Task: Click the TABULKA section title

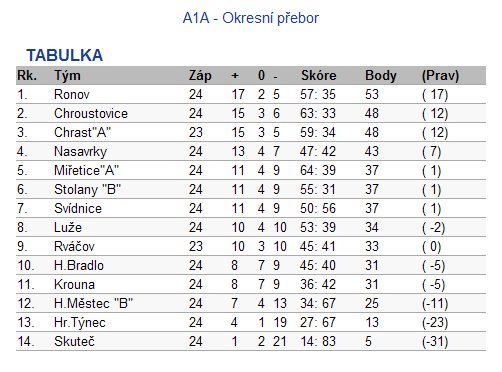Action: [65, 55]
